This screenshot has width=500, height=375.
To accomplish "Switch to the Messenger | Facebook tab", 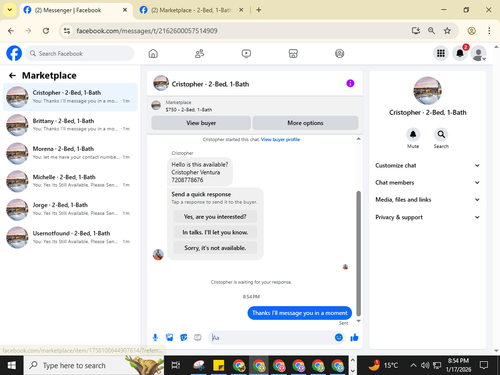I will pyautogui.click(x=75, y=10).
